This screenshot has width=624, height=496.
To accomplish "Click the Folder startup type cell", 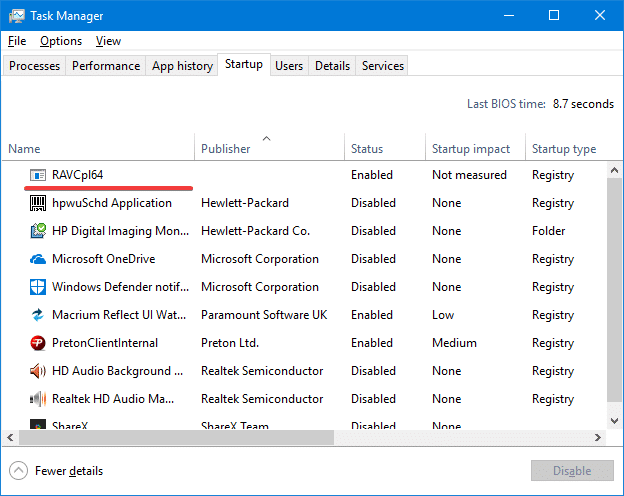I will click(548, 231).
